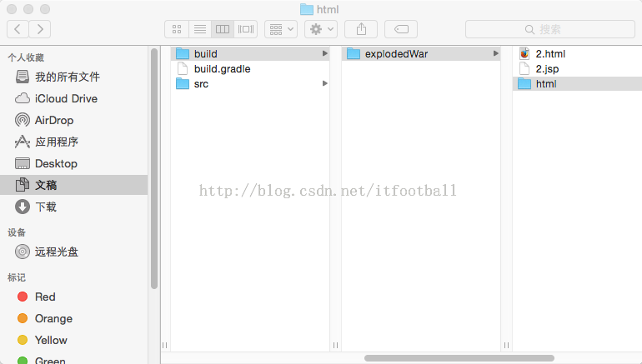The width and height of the screenshot is (642, 364).
Task: Expand the src folder arrow
Action: point(324,83)
